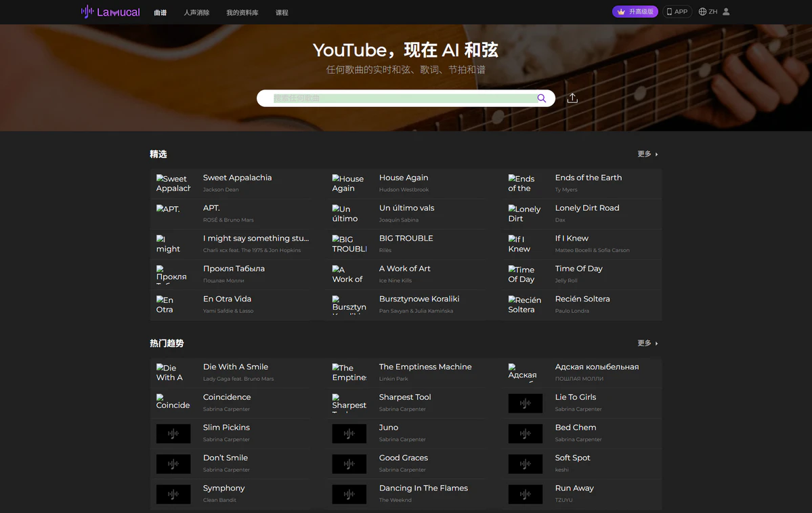Image resolution: width=812 pixels, height=513 pixels.
Task: Click the APP download button
Action: [x=677, y=12]
